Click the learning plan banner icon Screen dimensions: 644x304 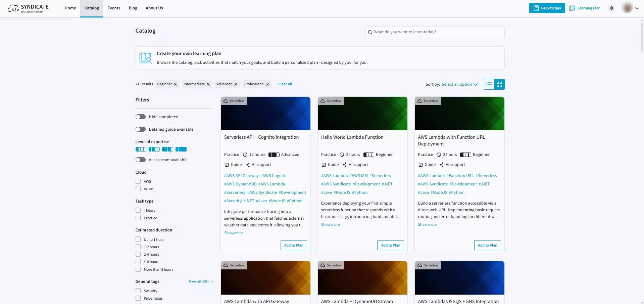pos(145,58)
